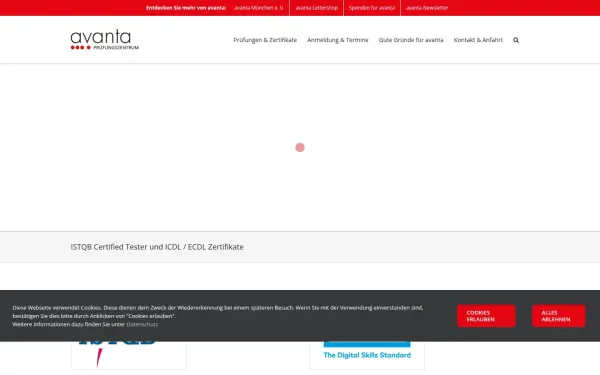The image size is (600, 375).
Task: Open Prüfungen & Zertifikate menu
Action: (265, 40)
